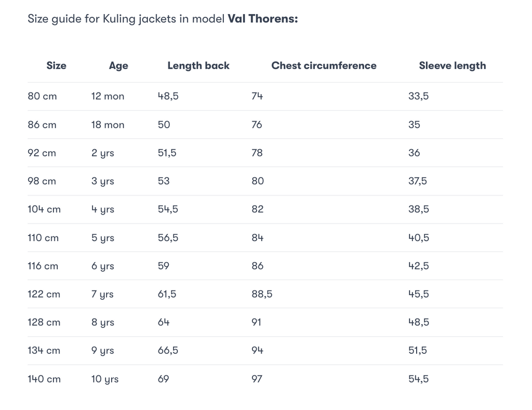532x410 pixels.
Task: Click chest circumference value 88,5
Action: (x=262, y=294)
